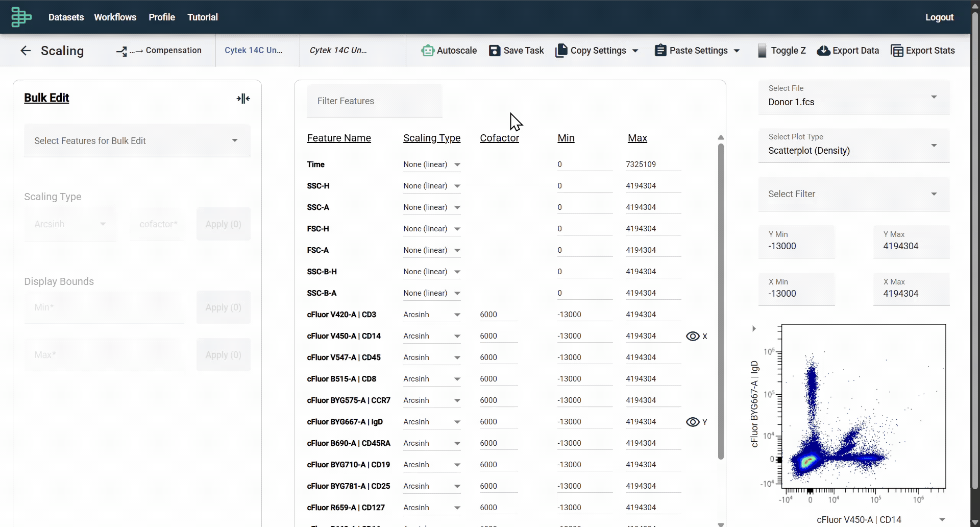This screenshot has width=980, height=527.
Task: Click the Copy Settings documents icon
Action: click(x=561, y=51)
